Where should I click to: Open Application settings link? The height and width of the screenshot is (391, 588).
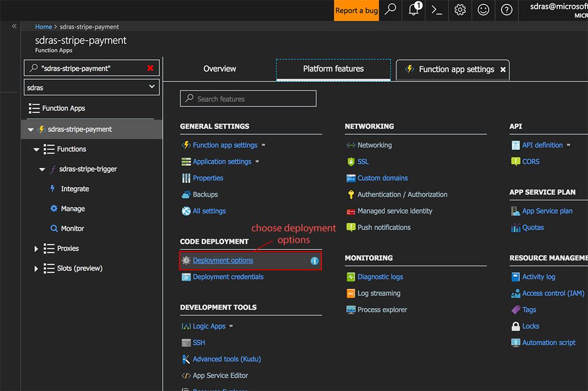[222, 161]
